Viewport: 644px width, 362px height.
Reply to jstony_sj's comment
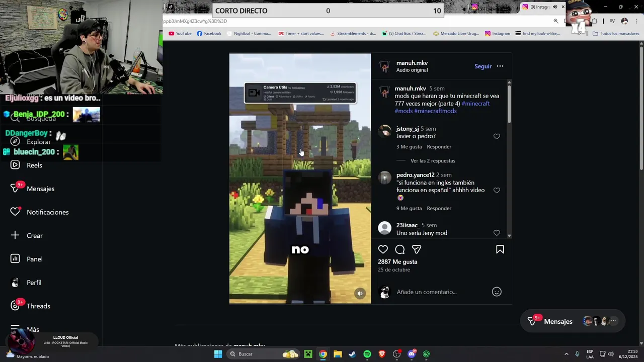pyautogui.click(x=439, y=147)
